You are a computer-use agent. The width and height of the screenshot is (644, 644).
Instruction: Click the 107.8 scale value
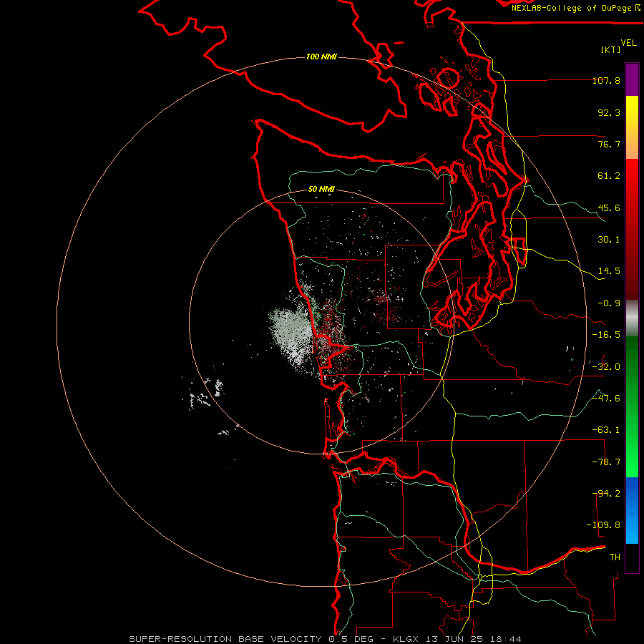606,80
